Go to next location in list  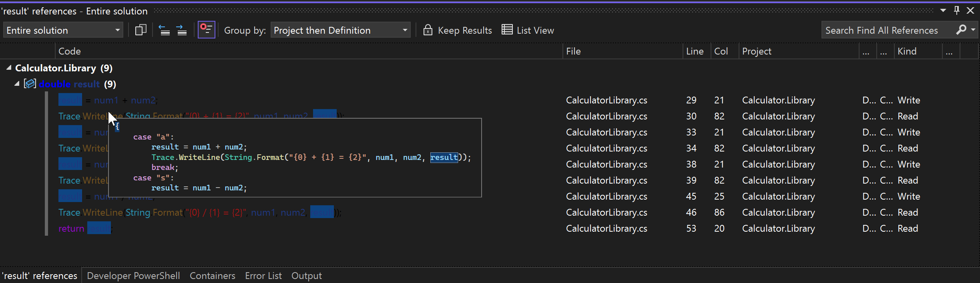tap(182, 30)
